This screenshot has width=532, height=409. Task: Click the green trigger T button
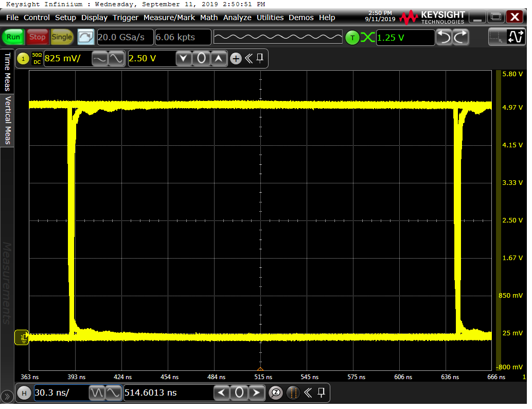(352, 38)
